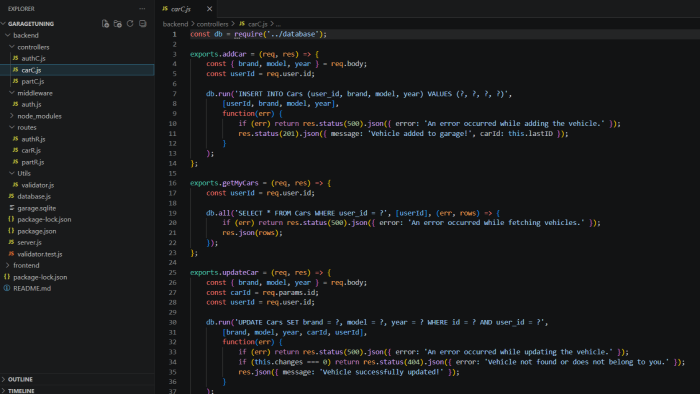
Task: Open the Explorer more actions ellipsis
Action: pyautogui.click(x=142, y=8)
